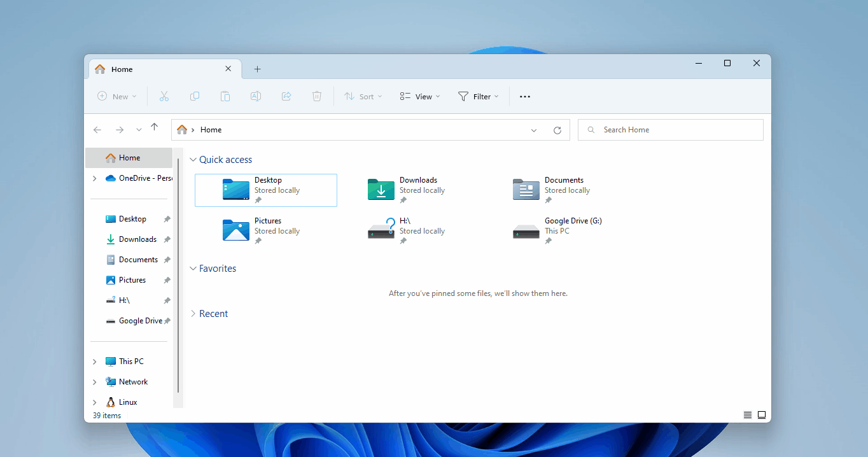Screen dimensions: 868x457
Task: Go up one level with up arrow
Action: pos(154,127)
